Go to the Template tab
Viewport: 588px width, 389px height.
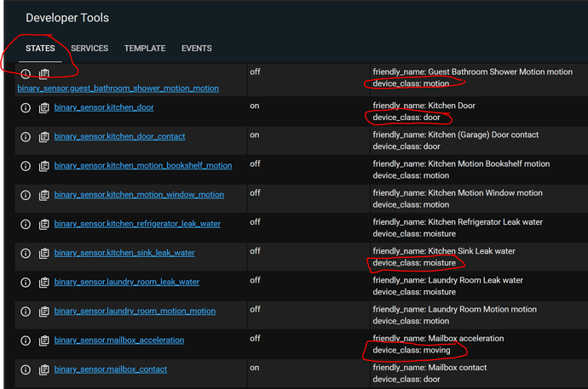click(144, 49)
